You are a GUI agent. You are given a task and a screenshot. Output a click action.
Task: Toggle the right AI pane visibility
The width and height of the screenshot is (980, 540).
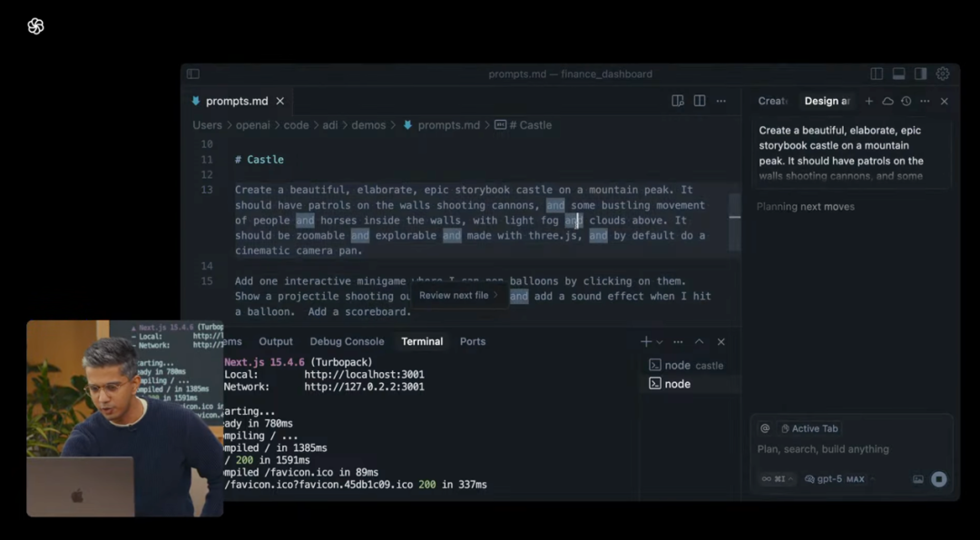[920, 74]
